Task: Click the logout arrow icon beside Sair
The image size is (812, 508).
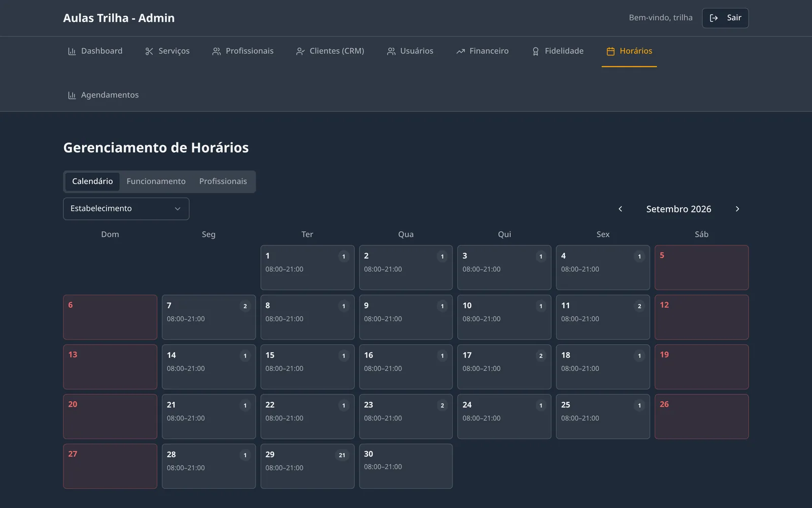Action: pos(714,18)
